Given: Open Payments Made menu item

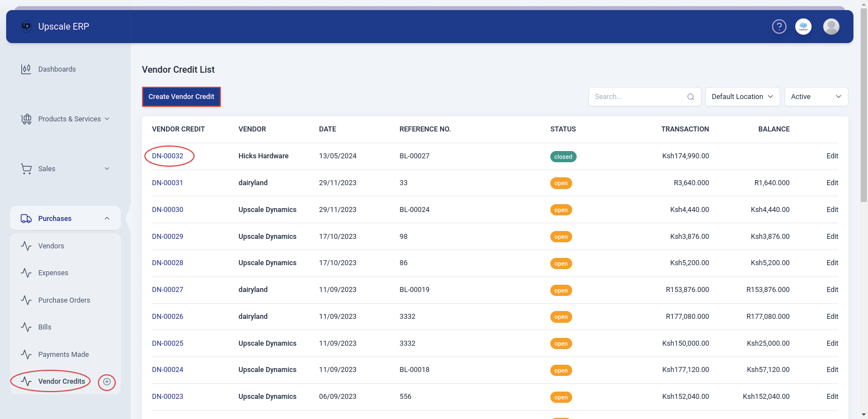Looking at the screenshot, I should pyautogui.click(x=63, y=355).
